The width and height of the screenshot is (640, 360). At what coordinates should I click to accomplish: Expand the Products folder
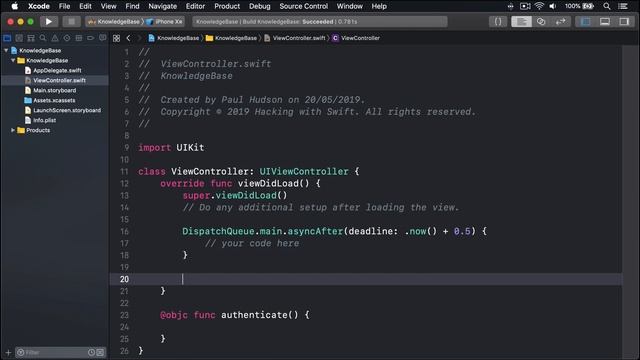[x=13, y=130]
